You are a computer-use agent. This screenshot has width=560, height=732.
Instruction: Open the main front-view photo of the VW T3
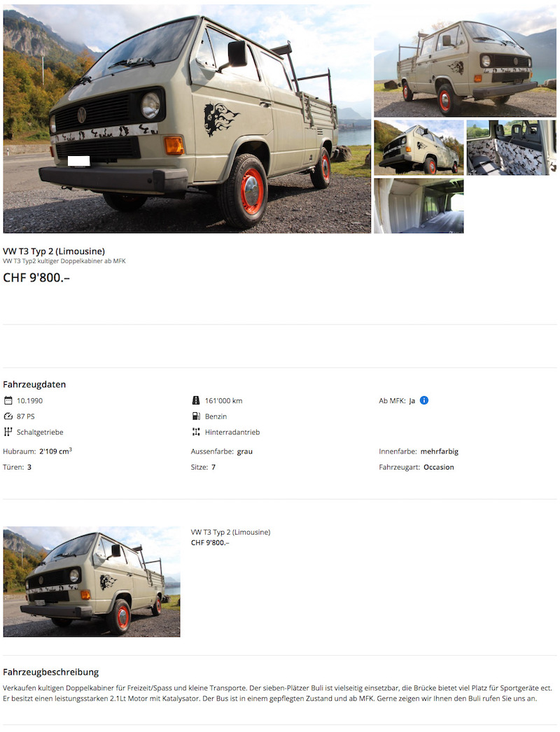[187, 118]
